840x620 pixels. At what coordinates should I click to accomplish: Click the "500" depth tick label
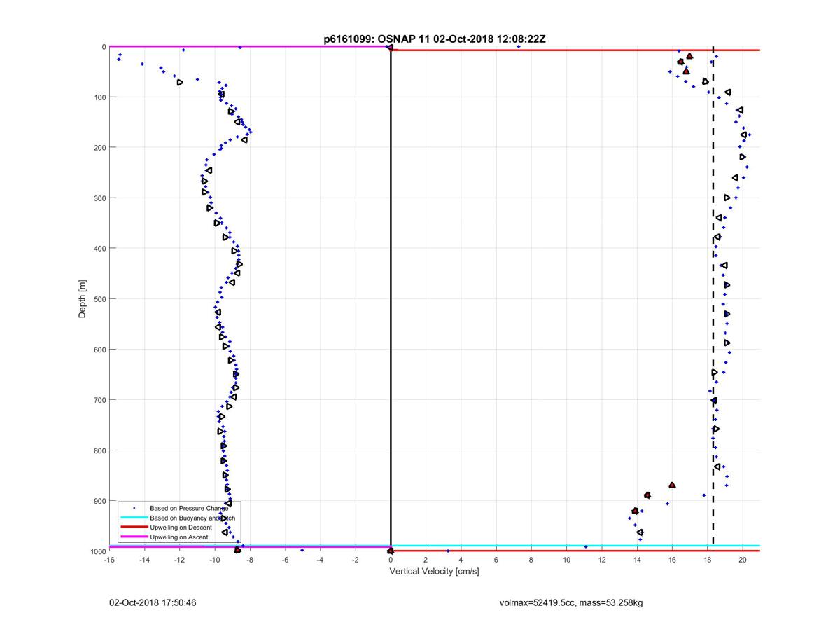point(99,298)
